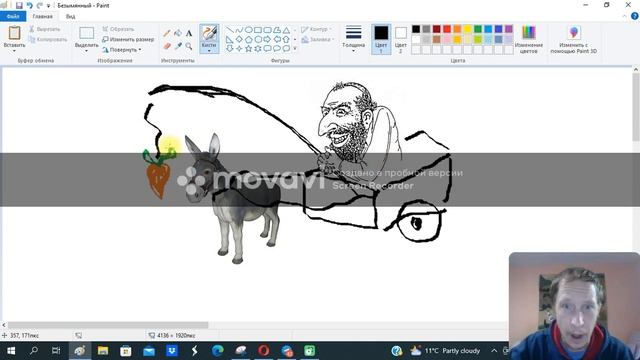
Task: Select the Magnifier tool
Action: click(x=189, y=46)
